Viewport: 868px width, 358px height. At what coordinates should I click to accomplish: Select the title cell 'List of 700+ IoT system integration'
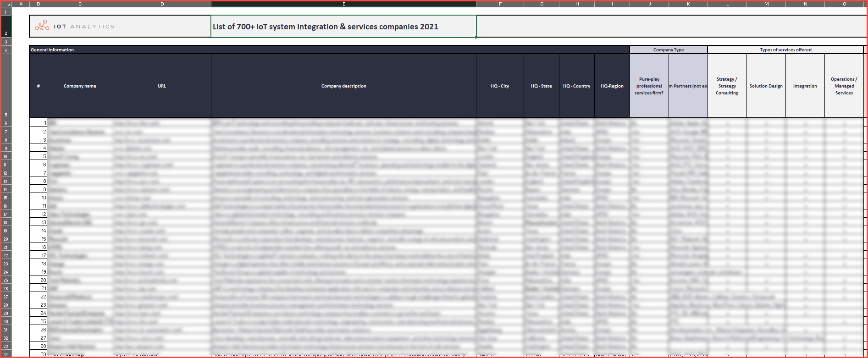click(343, 27)
